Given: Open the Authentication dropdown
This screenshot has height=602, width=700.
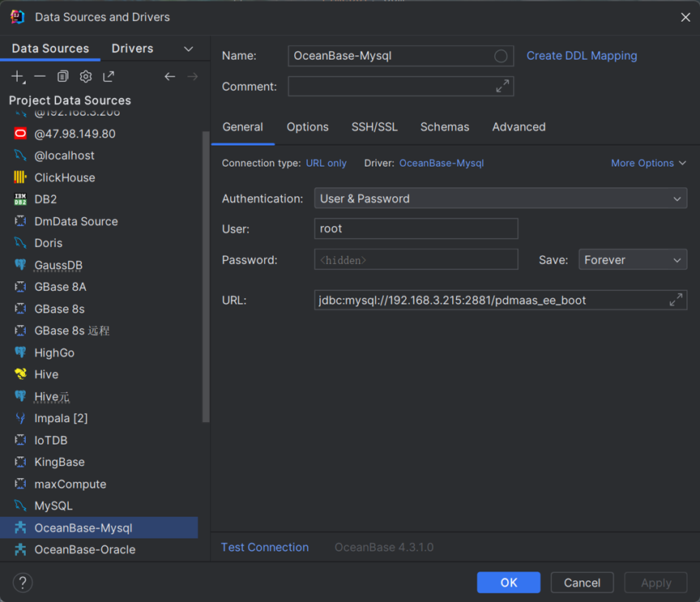Looking at the screenshot, I should (x=500, y=199).
